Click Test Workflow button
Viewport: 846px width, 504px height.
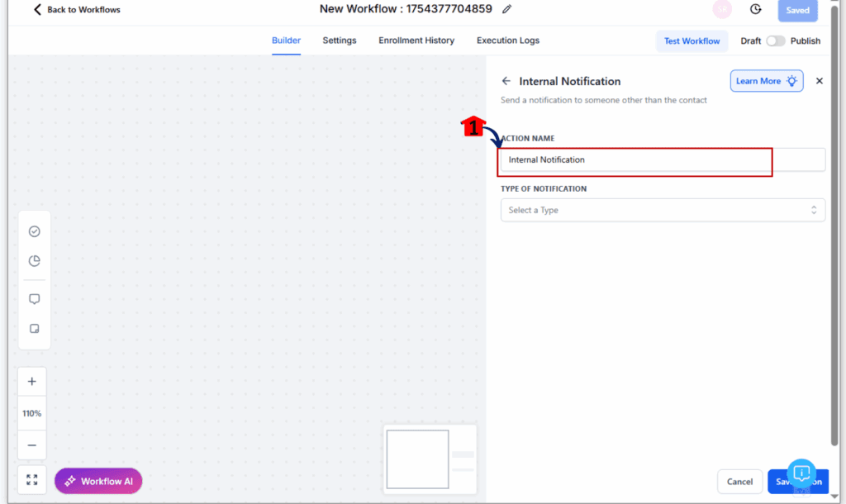pyautogui.click(x=692, y=41)
